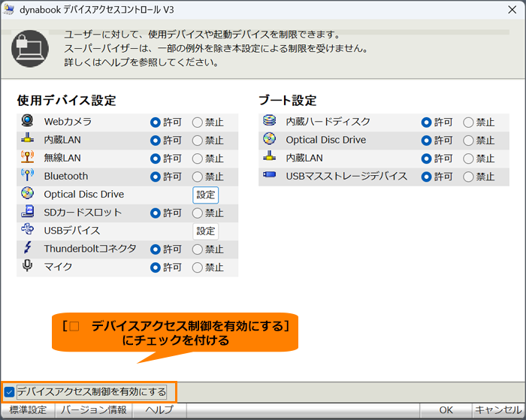Click the 内蔵LAN icon under 使用デバイス設定

click(x=27, y=137)
